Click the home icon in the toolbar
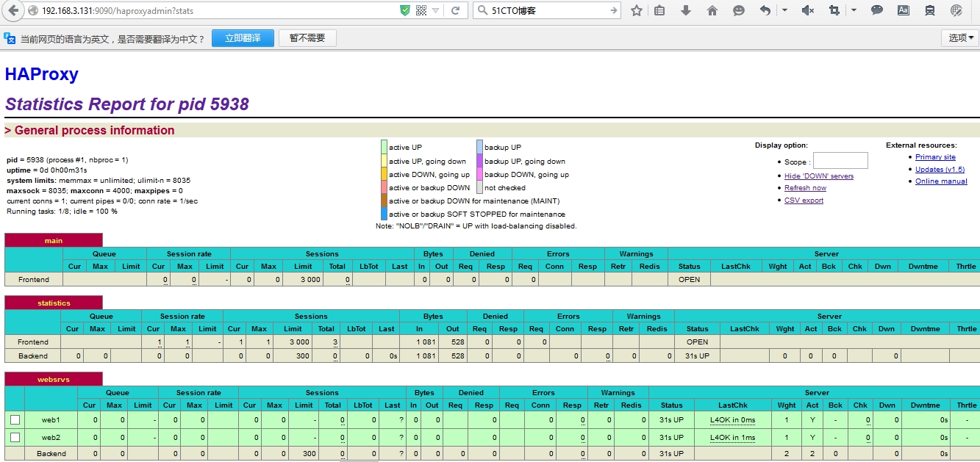 click(714, 11)
